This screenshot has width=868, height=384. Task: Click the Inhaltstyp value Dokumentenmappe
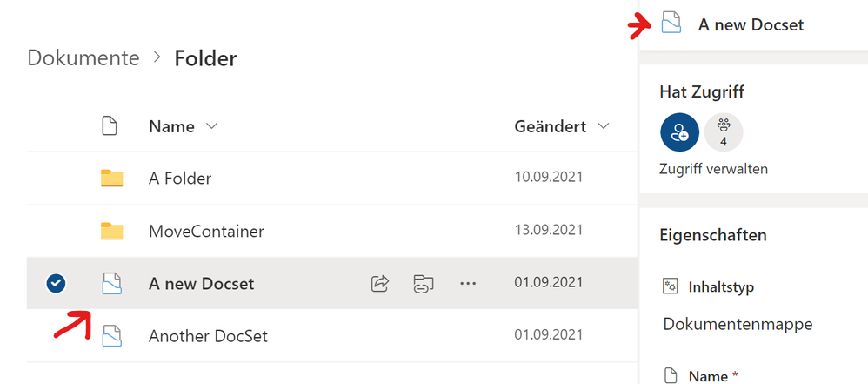tap(738, 324)
